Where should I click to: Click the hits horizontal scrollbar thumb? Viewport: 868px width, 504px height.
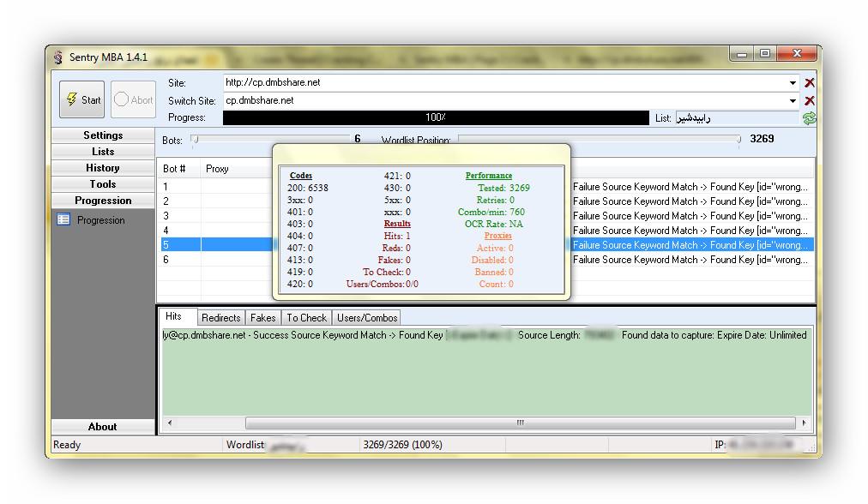520,423
